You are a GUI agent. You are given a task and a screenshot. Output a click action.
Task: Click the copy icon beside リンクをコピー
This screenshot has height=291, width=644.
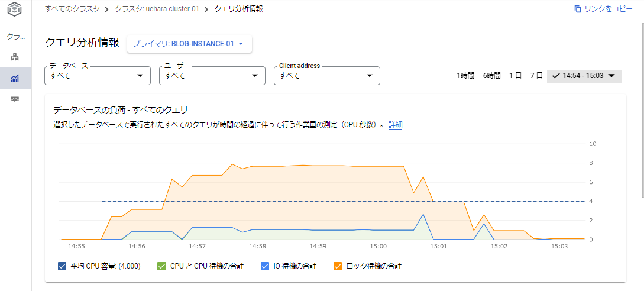pos(577,9)
